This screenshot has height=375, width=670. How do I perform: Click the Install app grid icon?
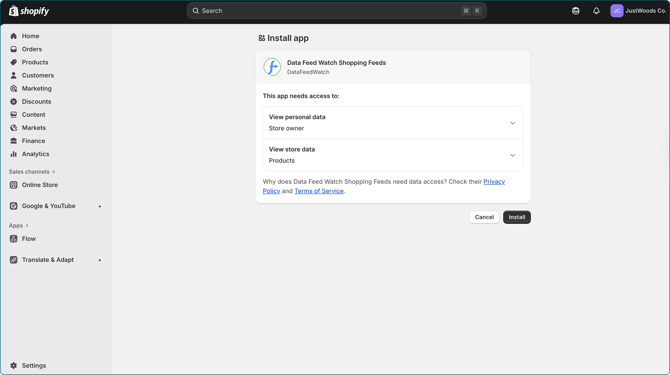click(x=262, y=38)
